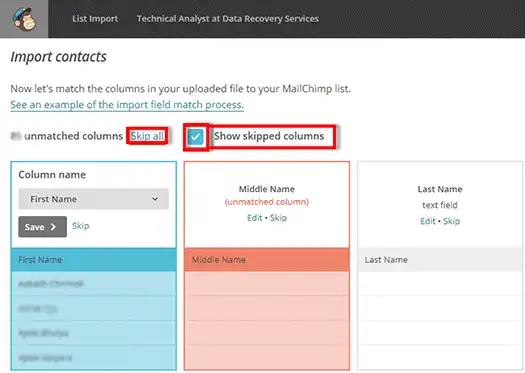This screenshot has height=373, width=525.
Task: Click the unmatched columns text
Action: coord(74,136)
